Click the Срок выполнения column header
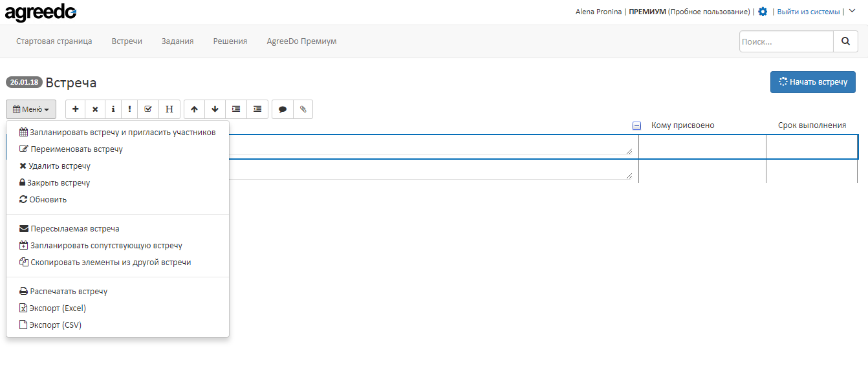Image resolution: width=868 pixels, height=386 pixels. (x=812, y=125)
